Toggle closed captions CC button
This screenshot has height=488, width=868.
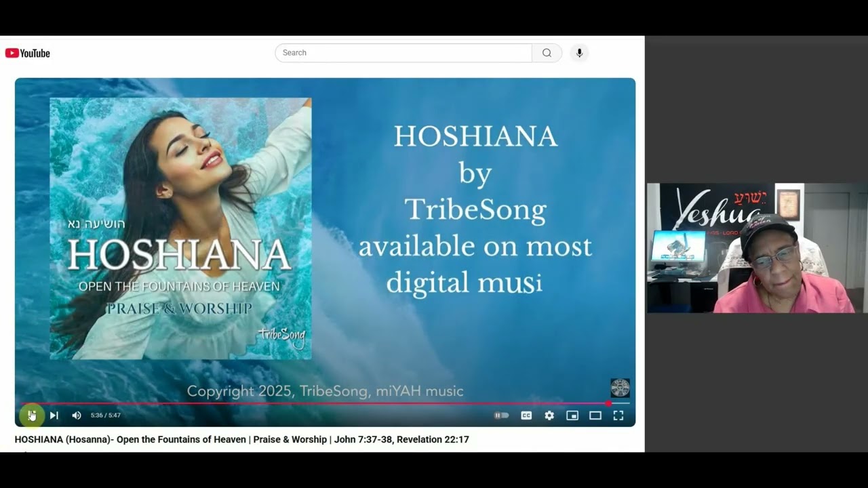click(x=526, y=415)
